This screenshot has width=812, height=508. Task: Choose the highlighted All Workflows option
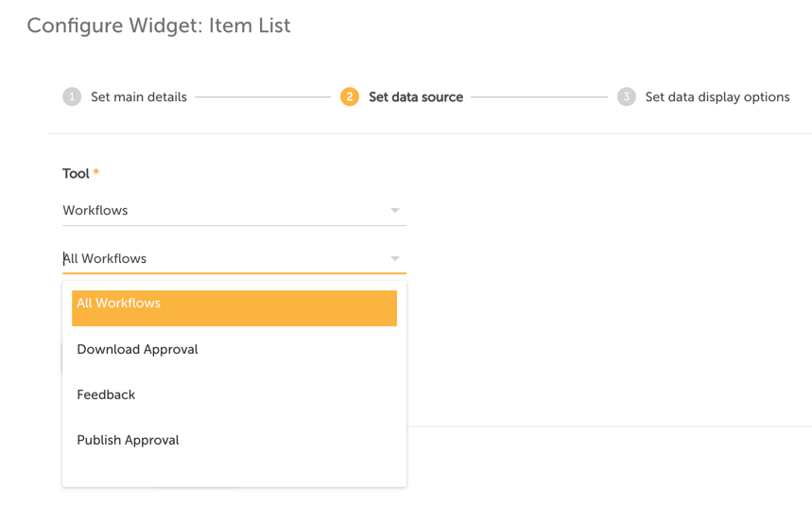pyautogui.click(x=234, y=307)
